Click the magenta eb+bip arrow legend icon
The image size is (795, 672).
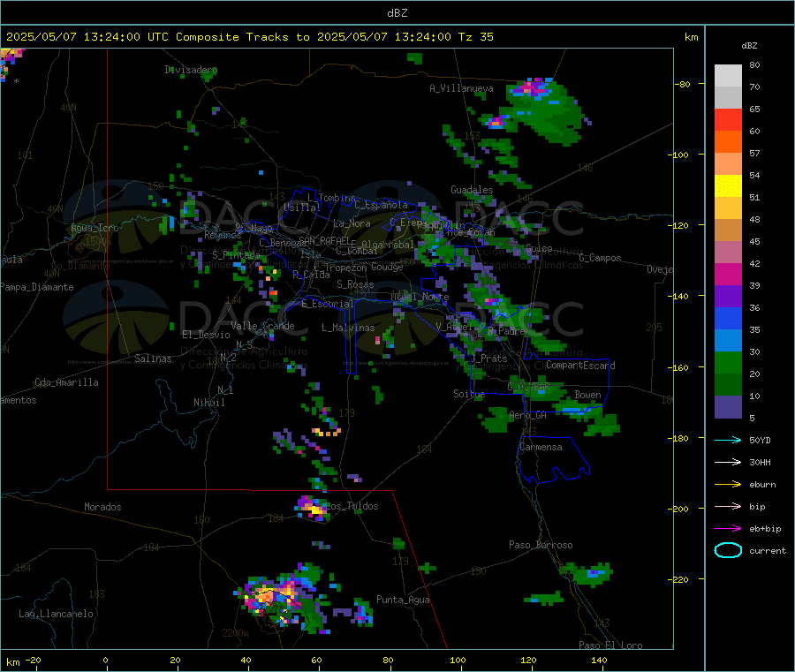(728, 529)
